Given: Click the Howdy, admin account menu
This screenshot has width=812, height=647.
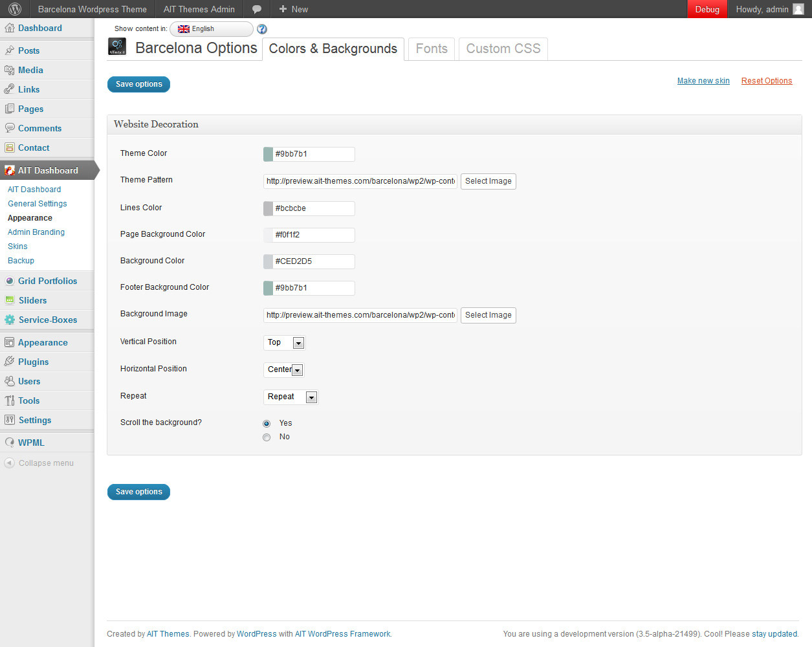Looking at the screenshot, I should click(769, 9).
